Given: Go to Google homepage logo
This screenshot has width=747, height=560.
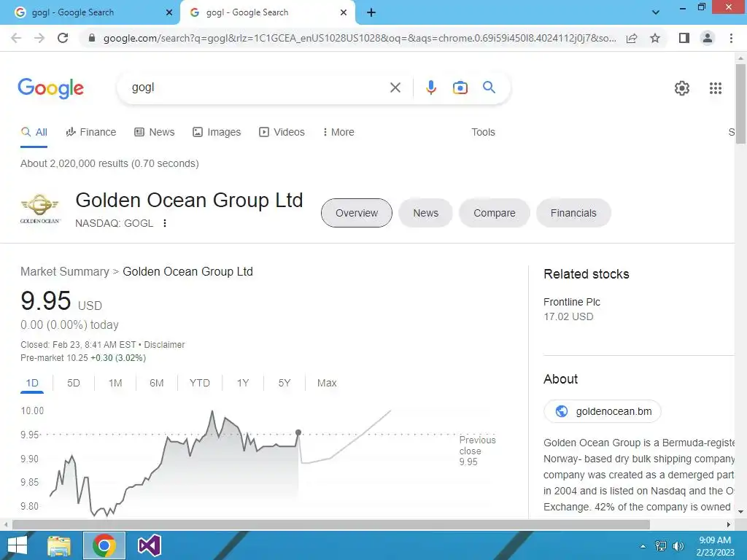Looking at the screenshot, I should (x=50, y=88).
